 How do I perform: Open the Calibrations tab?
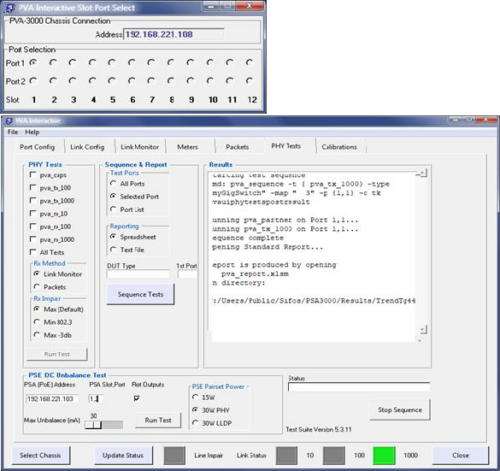[339, 147]
